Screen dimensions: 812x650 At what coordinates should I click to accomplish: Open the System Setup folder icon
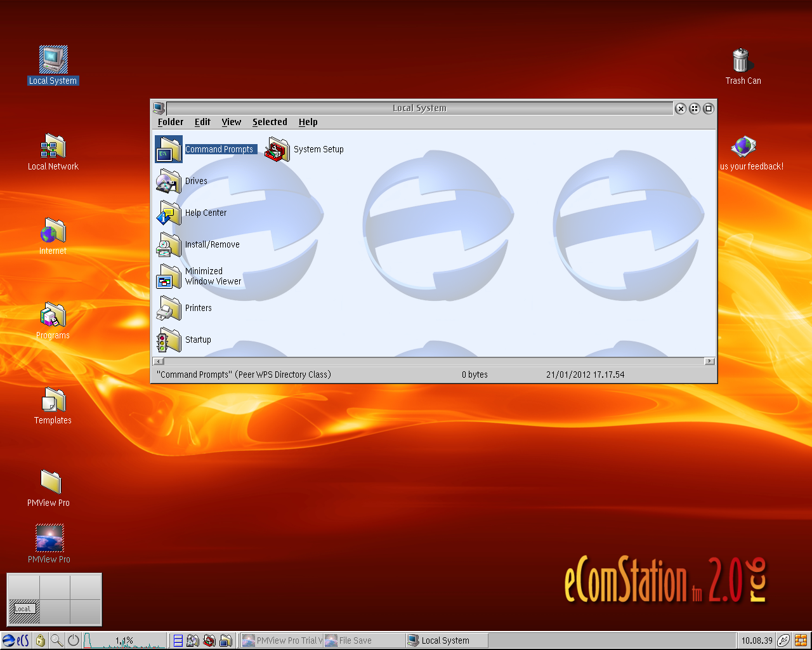pyautogui.click(x=277, y=150)
